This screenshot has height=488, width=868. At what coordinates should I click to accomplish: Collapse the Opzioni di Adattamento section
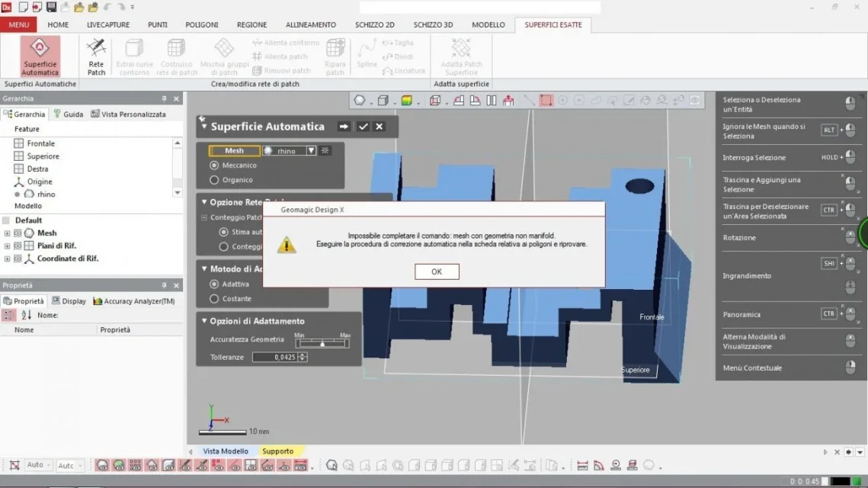[204, 321]
